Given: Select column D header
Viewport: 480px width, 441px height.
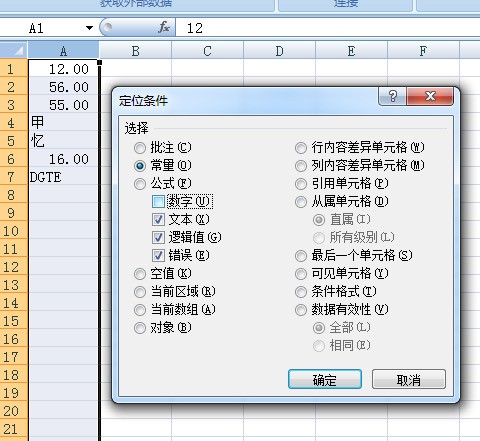Looking at the screenshot, I should (x=279, y=51).
